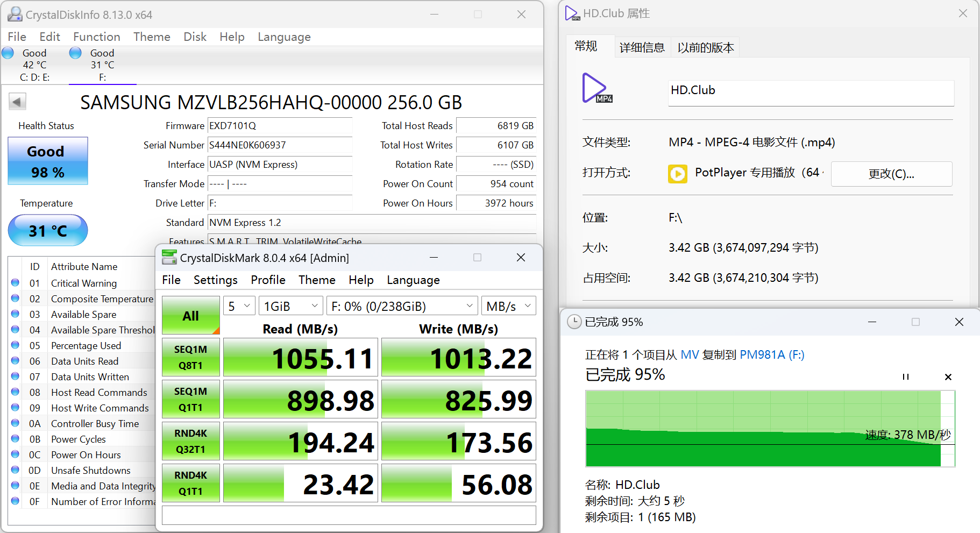Switch to the 详细信息 tab
Viewport: 980px width, 533px height.
642,47
